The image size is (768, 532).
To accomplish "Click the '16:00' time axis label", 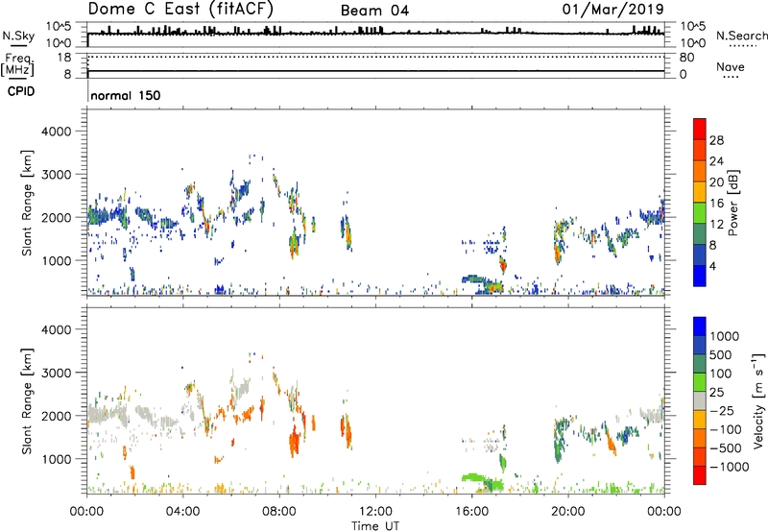I will [x=471, y=512].
